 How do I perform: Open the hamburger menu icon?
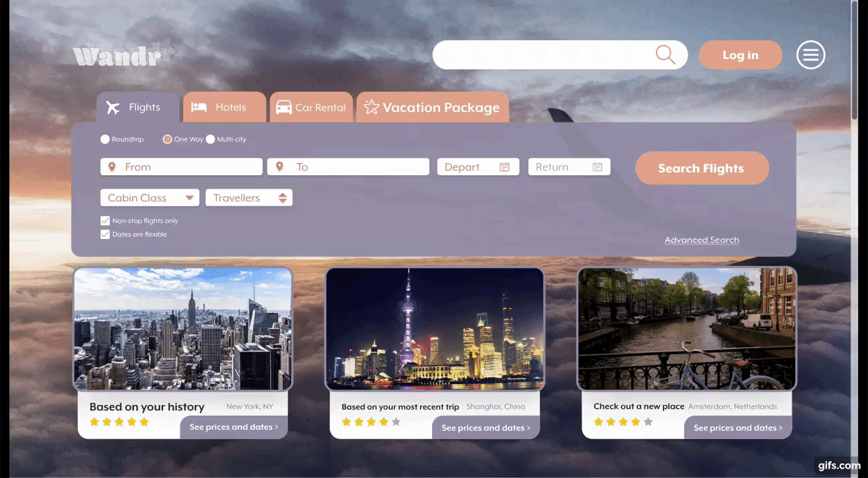point(810,55)
